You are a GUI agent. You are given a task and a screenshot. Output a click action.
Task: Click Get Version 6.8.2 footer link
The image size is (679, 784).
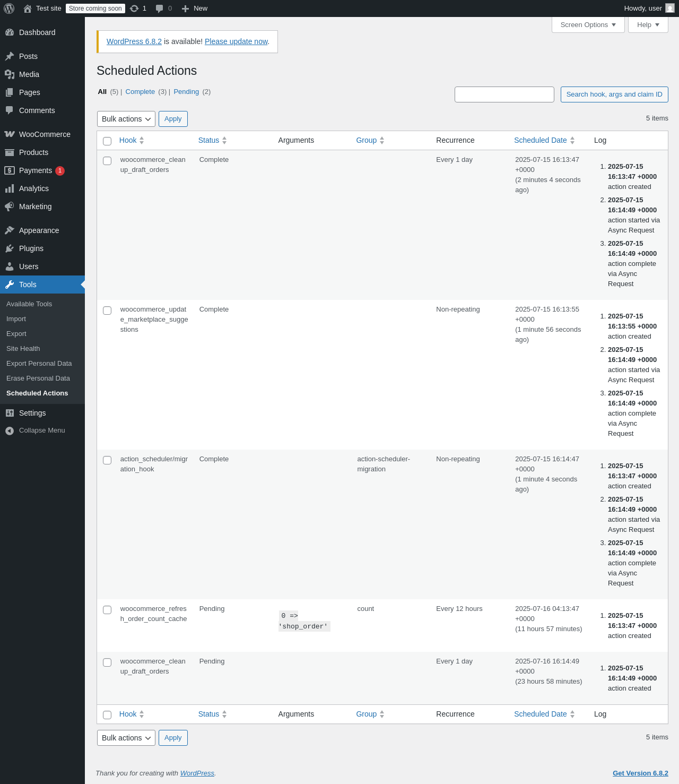point(640,773)
